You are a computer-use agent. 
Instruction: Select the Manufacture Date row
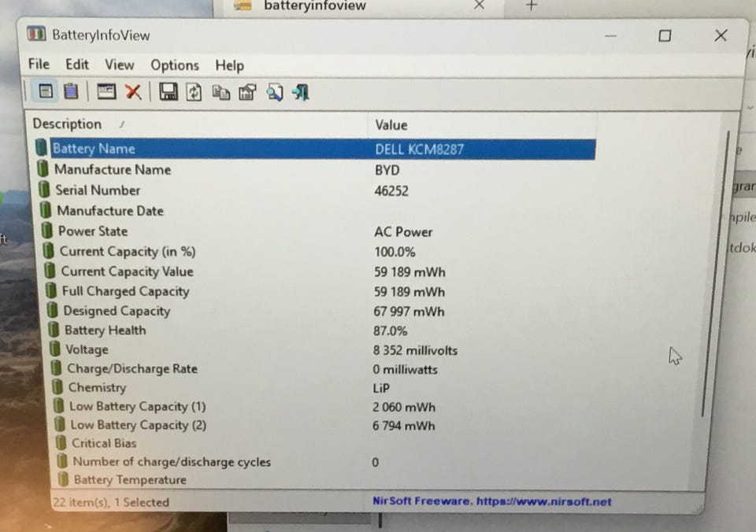pos(318,211)
